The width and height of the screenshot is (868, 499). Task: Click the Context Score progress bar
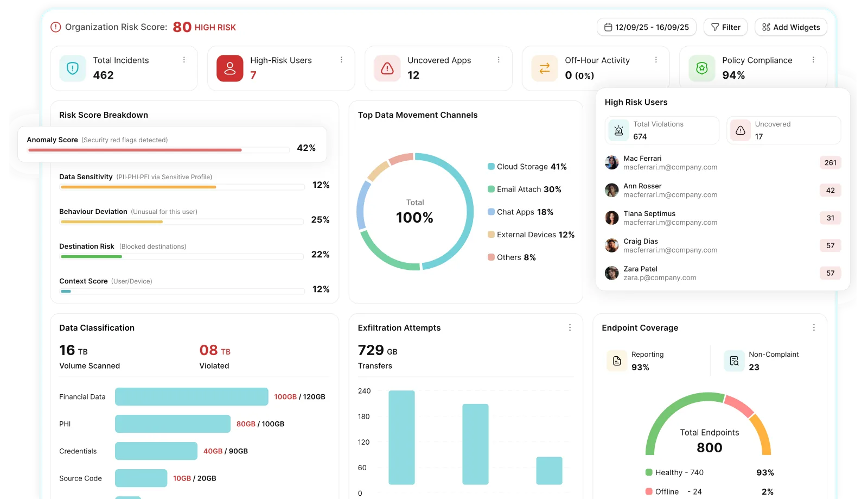[182, 291]
